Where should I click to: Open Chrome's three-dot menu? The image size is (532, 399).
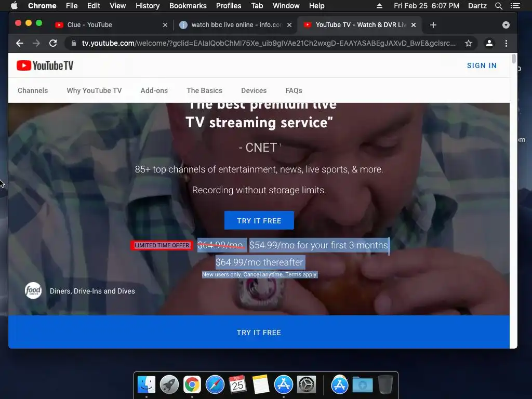506,43
